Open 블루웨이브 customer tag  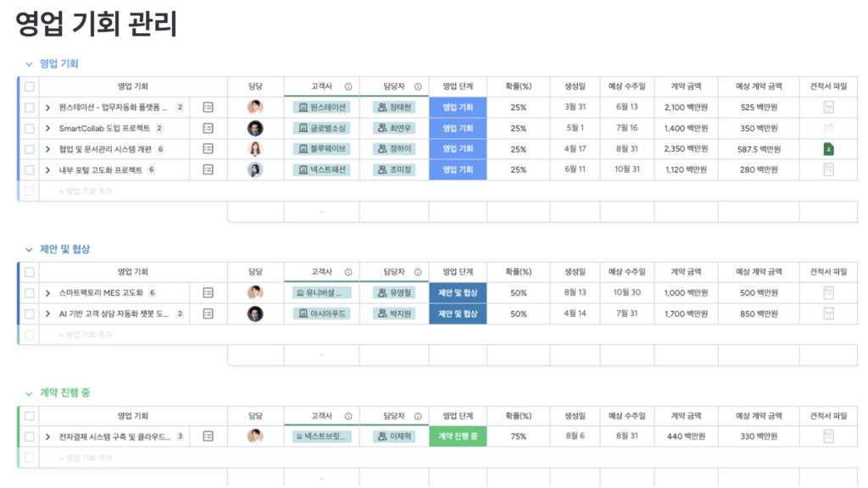point(321,149)
